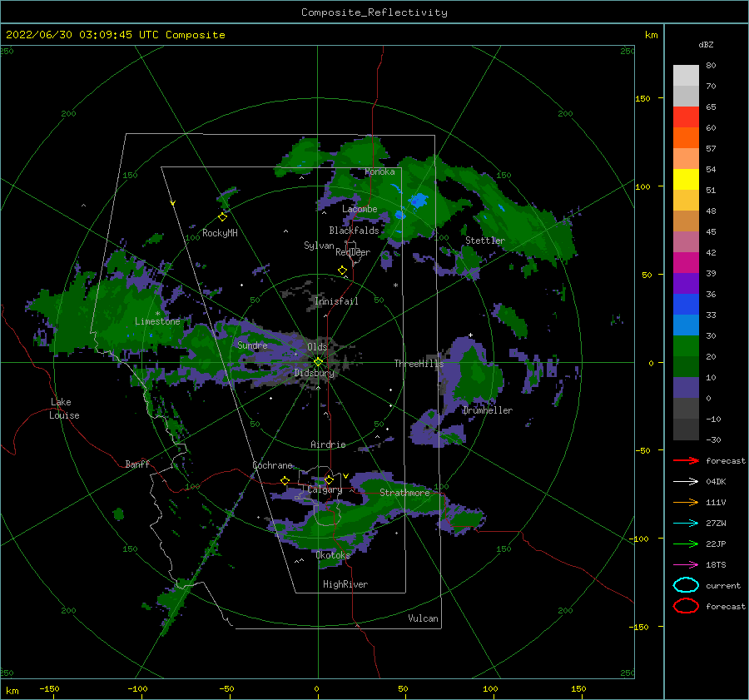Click the Ponoka city label
Image resolution: width=749 pixels, height=700 pixels.
(379, 171)
